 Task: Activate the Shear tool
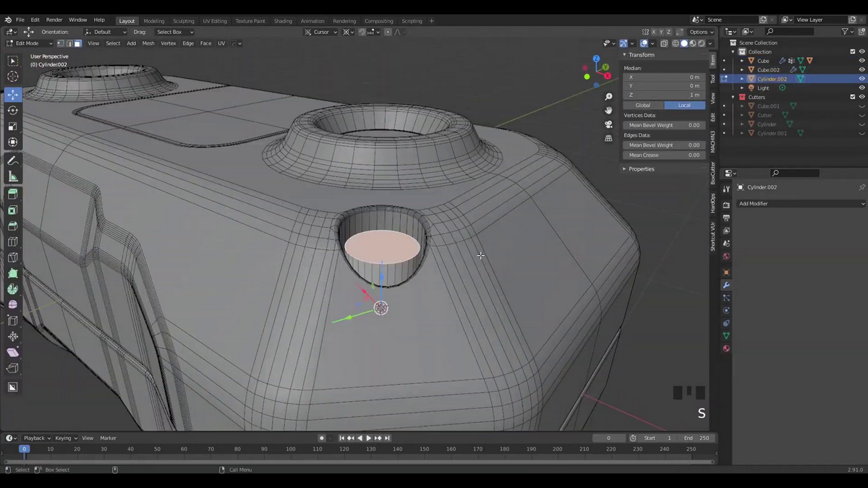click(12, 352)
